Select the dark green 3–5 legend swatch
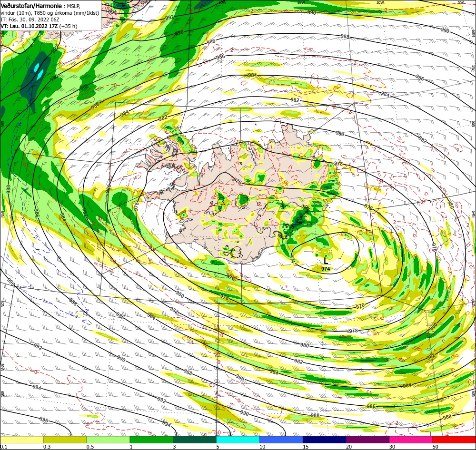The image size is (476, 450). (x=195, y=440)
